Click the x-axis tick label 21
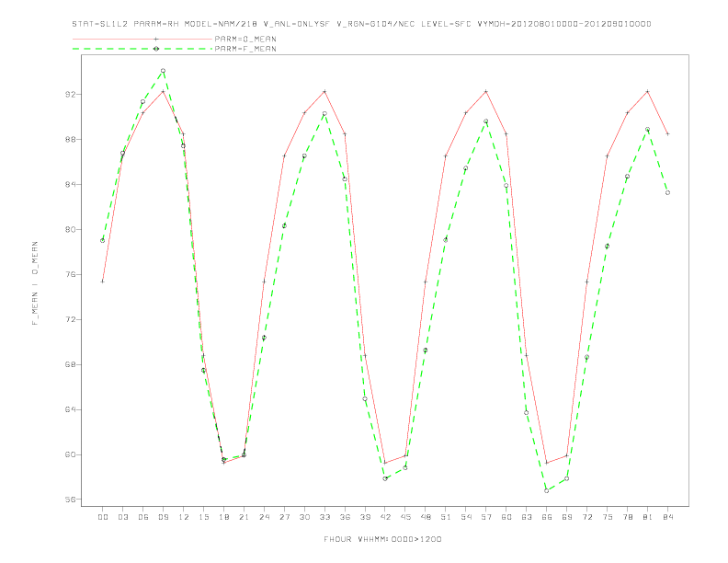The image size is (728, 563). click(x=244, y=517)
